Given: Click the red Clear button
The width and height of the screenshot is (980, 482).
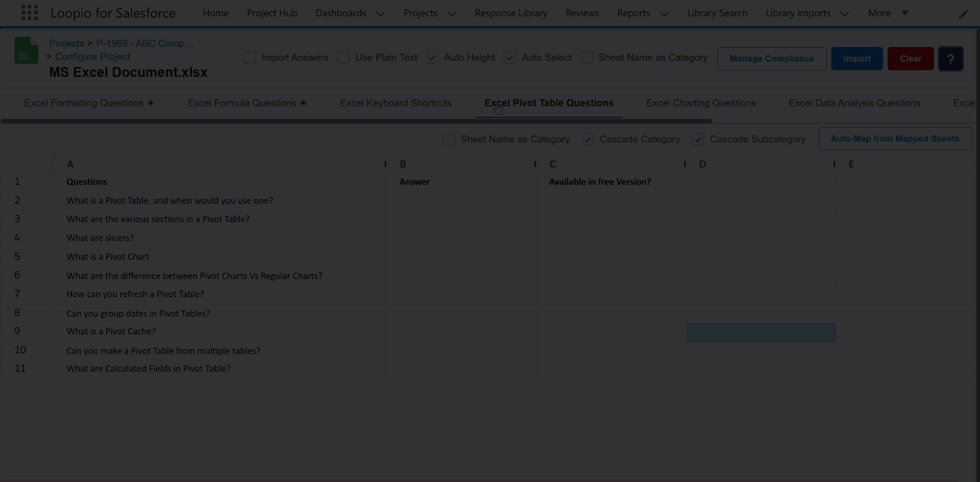Looking at the screenshot, I should tap(911, 59).
